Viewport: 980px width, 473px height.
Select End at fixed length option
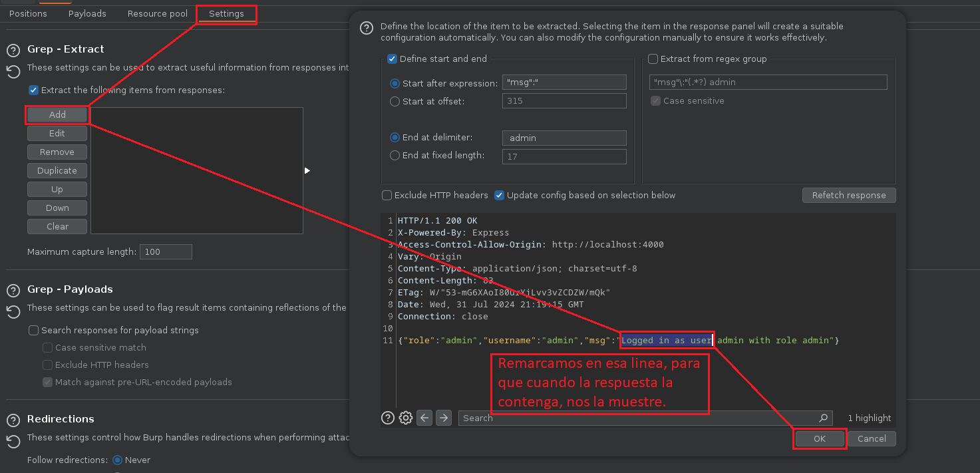(395, 156)
